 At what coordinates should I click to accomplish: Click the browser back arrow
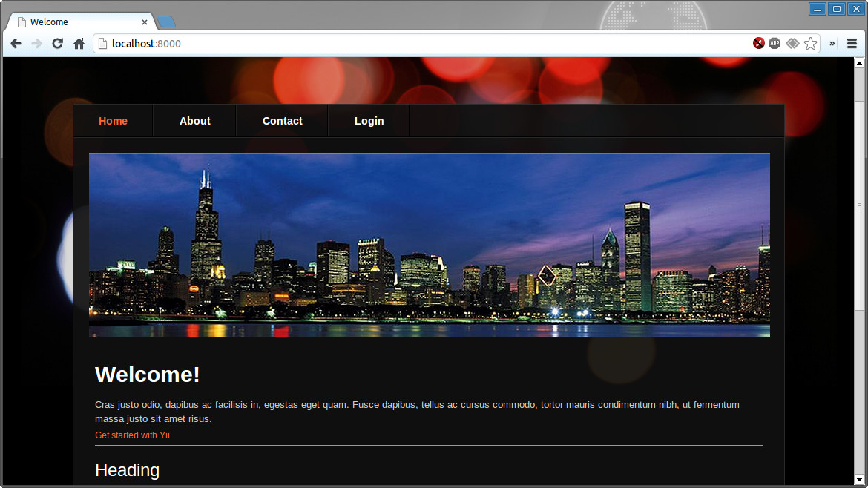(x=16, y=44)
